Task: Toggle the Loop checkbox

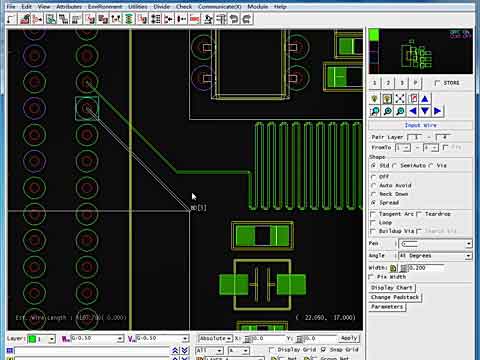Action: coord(373,222)
